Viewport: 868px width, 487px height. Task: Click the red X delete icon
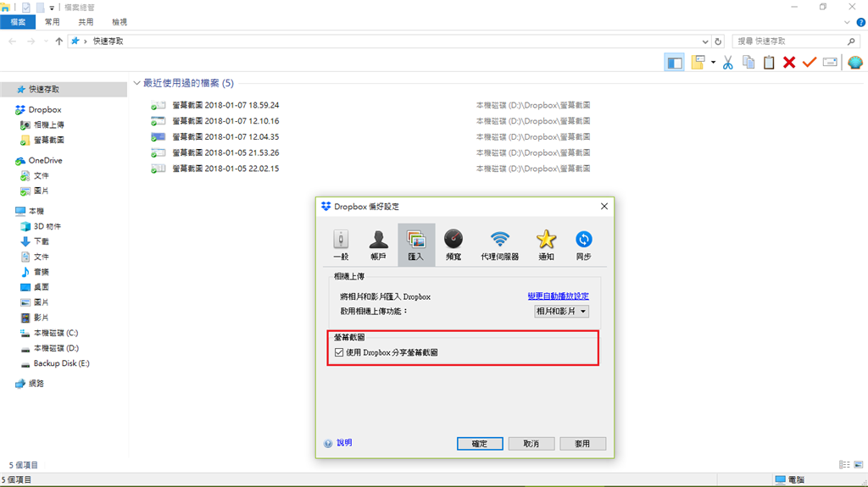point(789,63)
